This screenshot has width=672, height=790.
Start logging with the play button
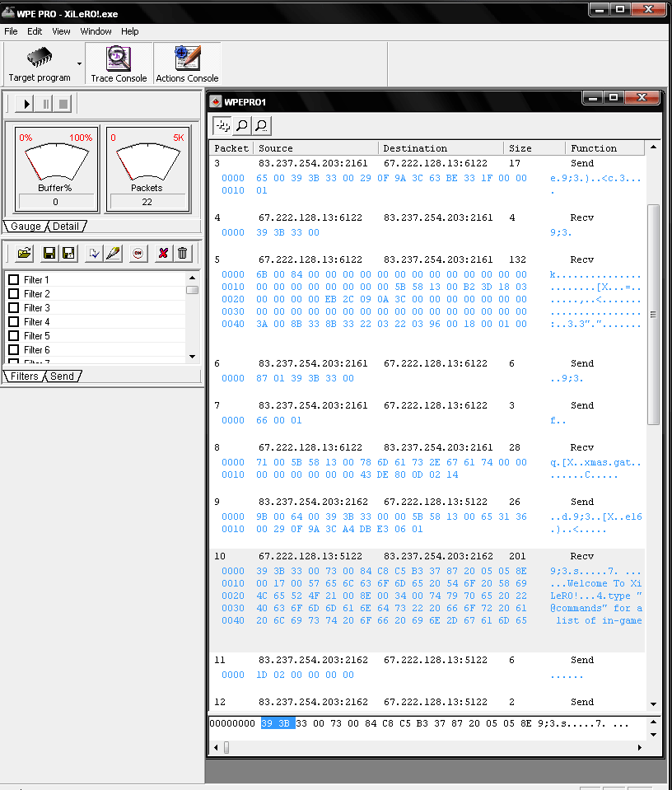25,104
